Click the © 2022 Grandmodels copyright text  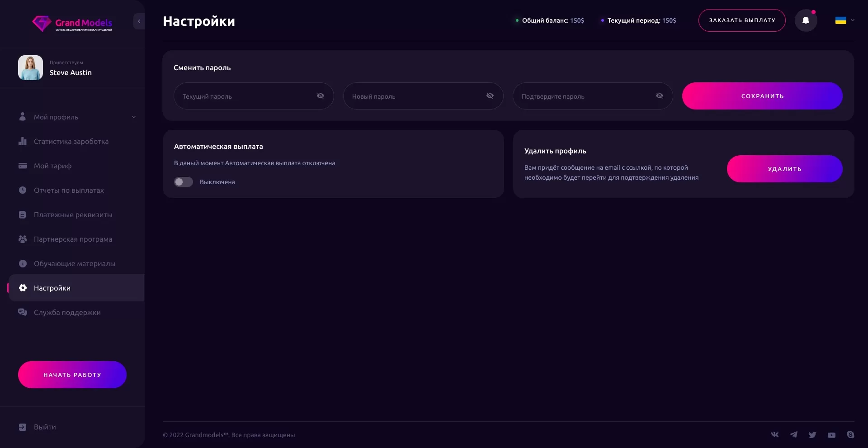[x=229, y=435]
